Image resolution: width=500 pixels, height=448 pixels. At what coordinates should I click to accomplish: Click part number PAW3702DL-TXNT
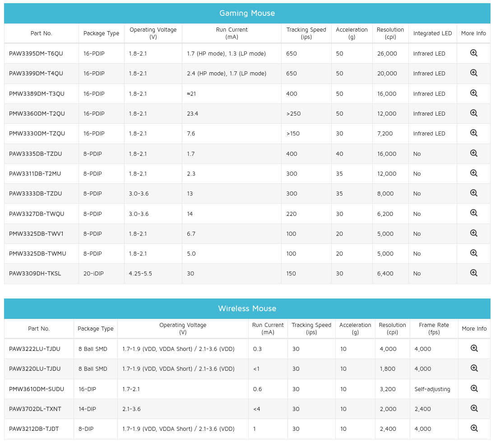pos(35,409)
